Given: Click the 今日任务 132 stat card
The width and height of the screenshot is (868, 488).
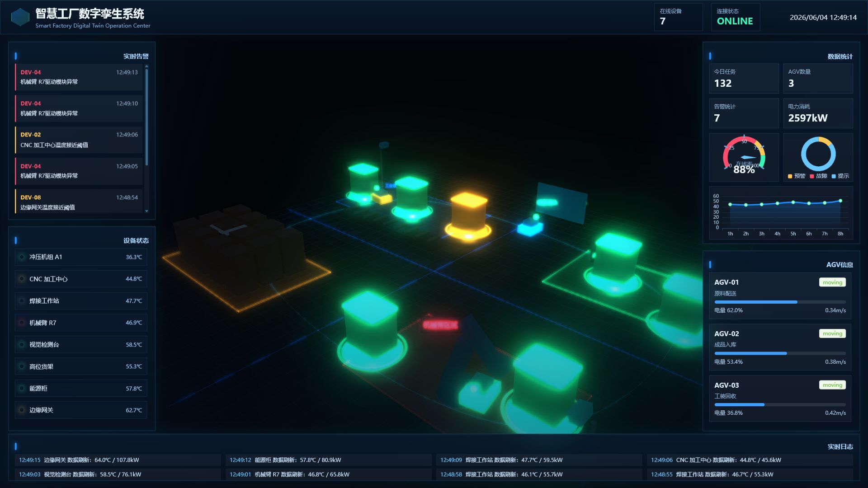Looking at the screenshot, I should [x=744, y=79].
